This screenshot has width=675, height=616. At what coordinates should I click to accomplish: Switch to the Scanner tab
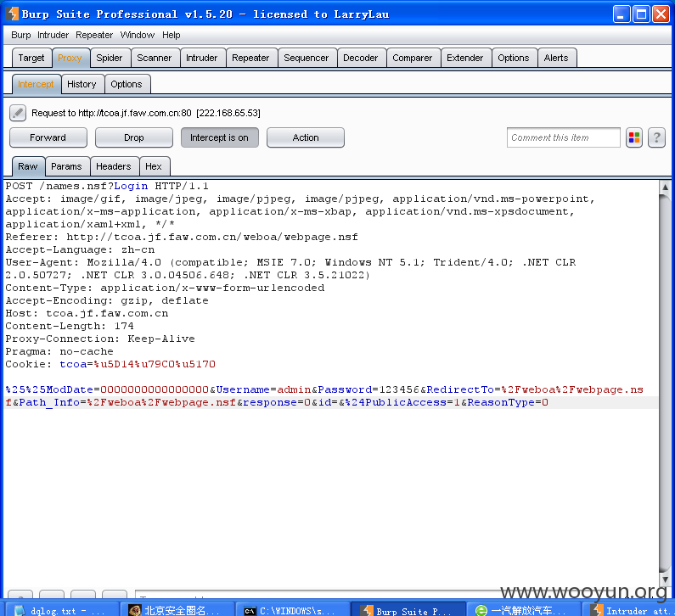click(x=155, y=58)
